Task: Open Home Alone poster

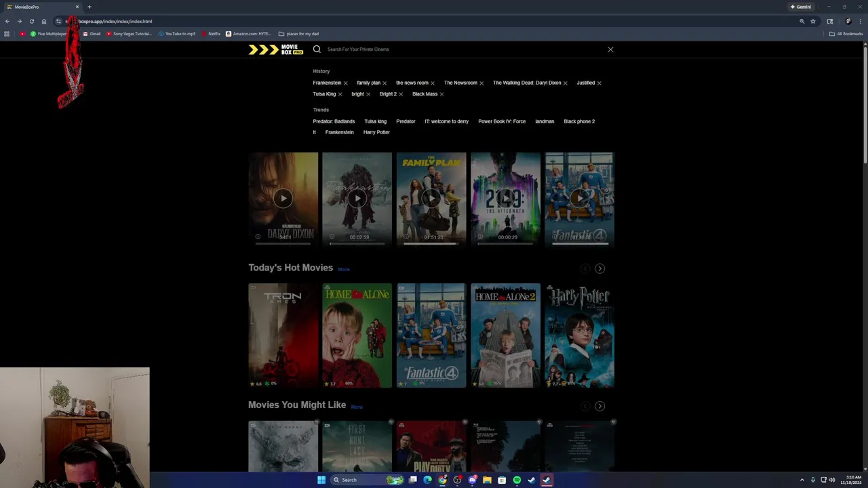Action: click(357, 335)
